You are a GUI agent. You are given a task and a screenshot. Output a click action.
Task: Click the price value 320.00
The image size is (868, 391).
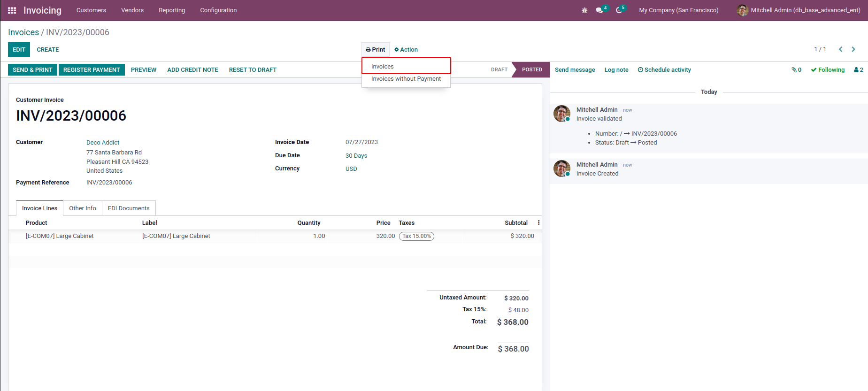click(385, 236)
